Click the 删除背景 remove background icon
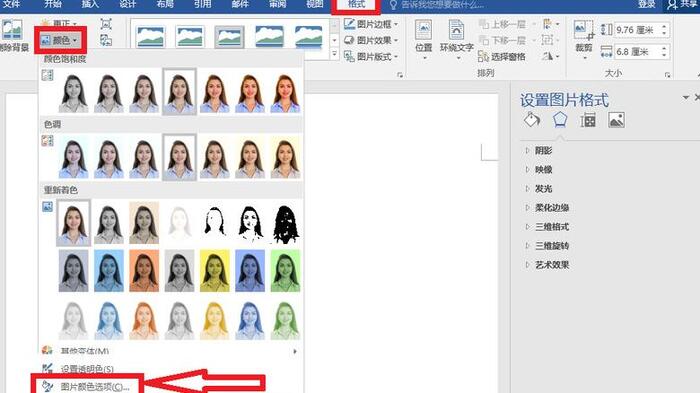Screen dimensions: 700x393 click(x=12, y=36)
